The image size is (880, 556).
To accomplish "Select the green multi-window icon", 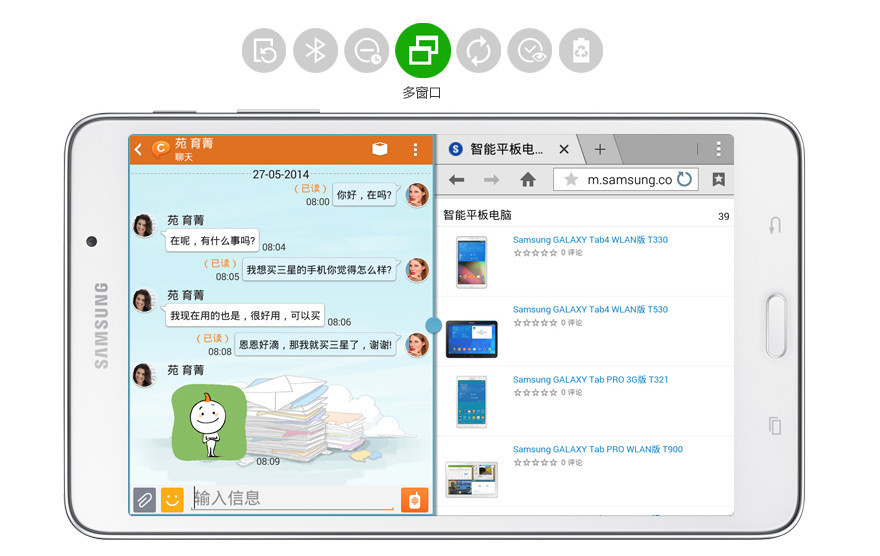I will point(423,50).
